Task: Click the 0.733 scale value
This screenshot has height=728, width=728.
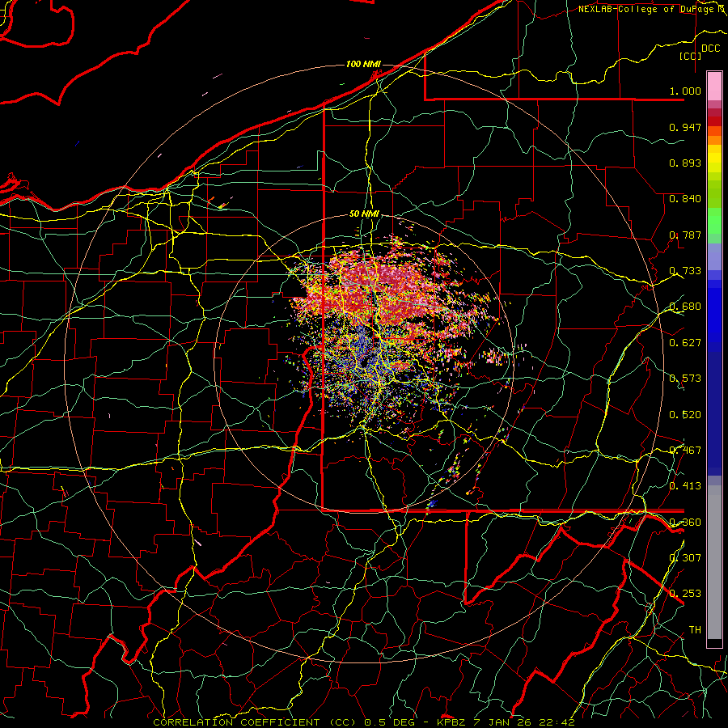Action: tap(685, 271)
